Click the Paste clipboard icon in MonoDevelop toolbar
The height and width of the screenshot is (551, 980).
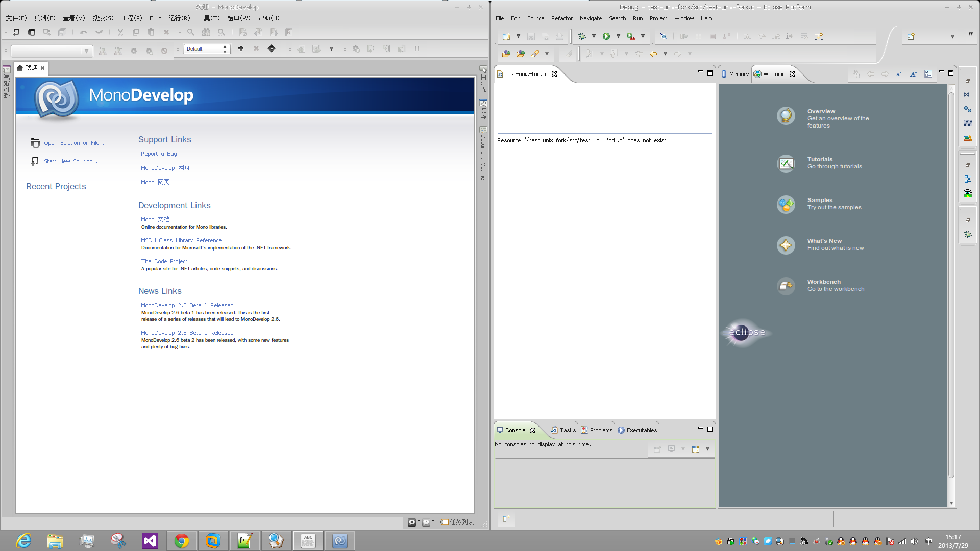point(151,32)
